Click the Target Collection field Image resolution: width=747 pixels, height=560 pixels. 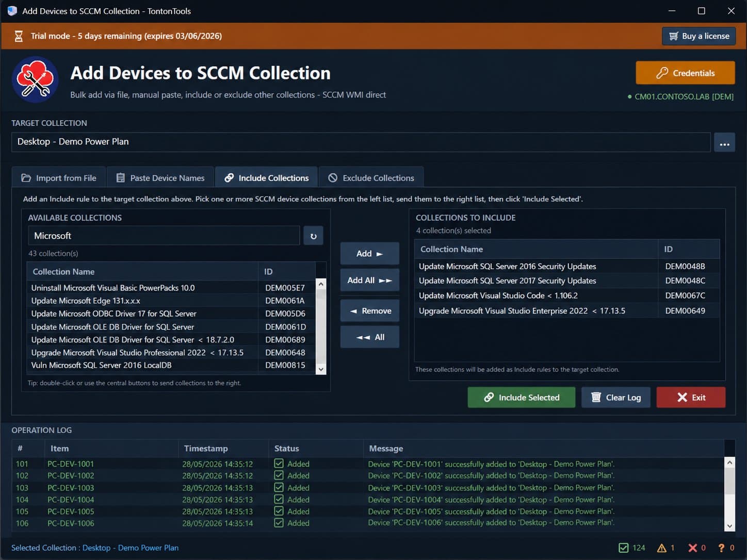point(361,142)
